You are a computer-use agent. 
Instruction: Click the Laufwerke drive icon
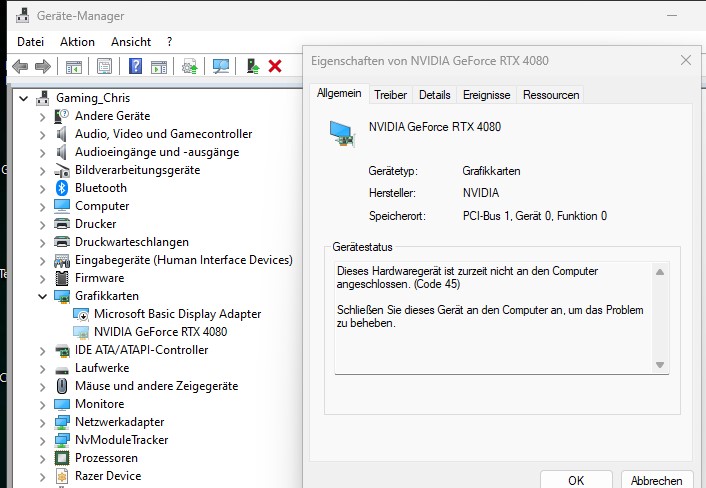pyautogui.click(x=62, y=370)
